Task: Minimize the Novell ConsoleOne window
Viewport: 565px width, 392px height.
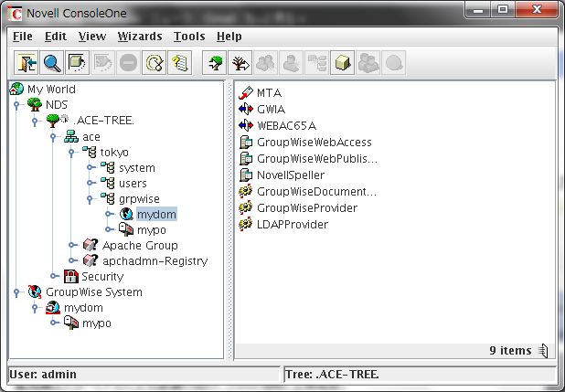Action: click(478, 10)
